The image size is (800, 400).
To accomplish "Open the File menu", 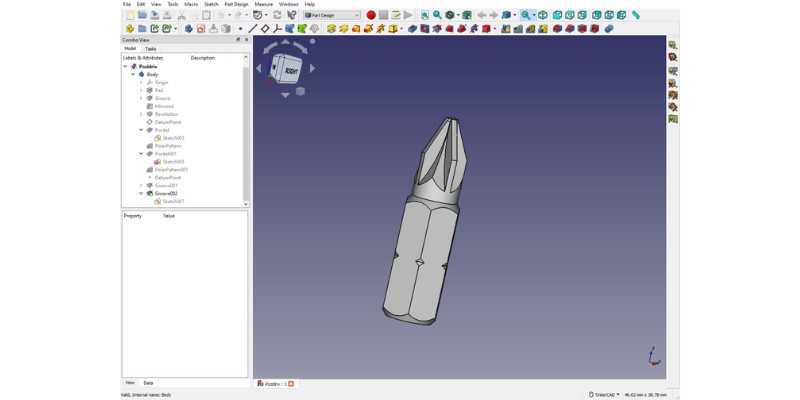I will point(127,4).
